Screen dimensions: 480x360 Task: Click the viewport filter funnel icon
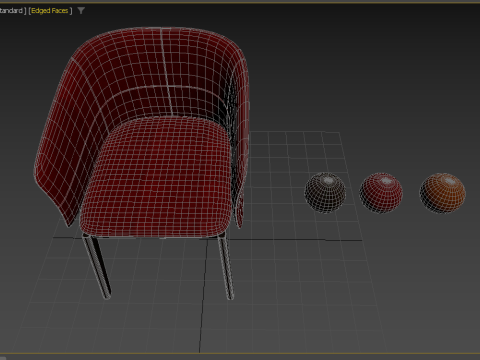coord(81,11)
